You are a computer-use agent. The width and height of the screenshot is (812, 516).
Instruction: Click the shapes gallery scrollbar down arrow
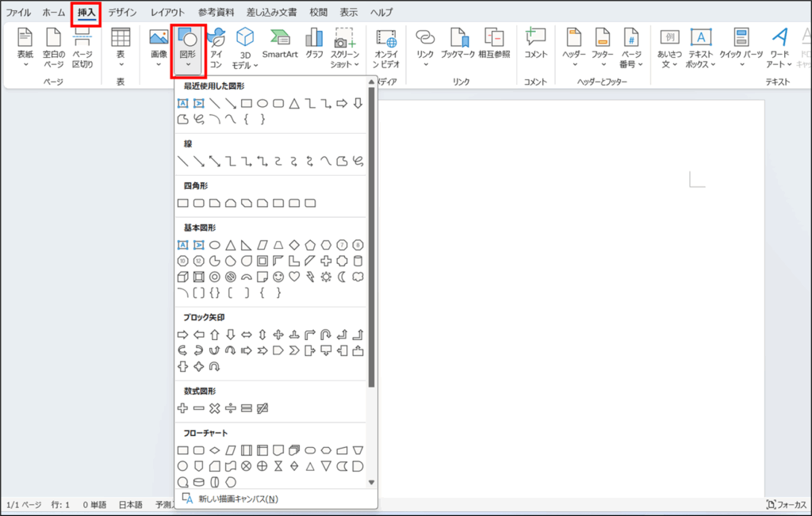[371, 482]
